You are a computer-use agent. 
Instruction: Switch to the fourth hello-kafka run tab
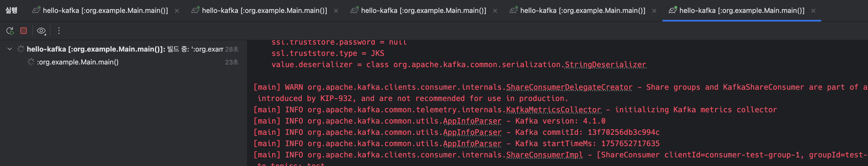[x=582, y=10]
